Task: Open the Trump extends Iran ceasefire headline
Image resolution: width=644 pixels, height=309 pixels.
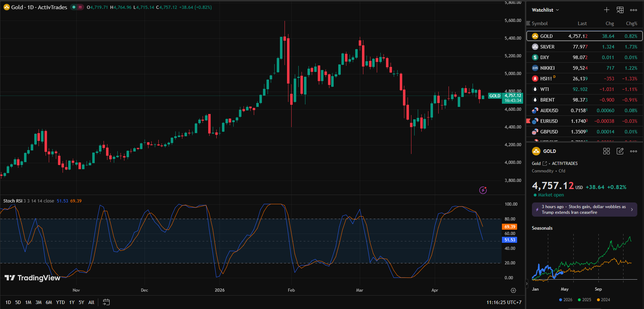Action: (584, 210)
